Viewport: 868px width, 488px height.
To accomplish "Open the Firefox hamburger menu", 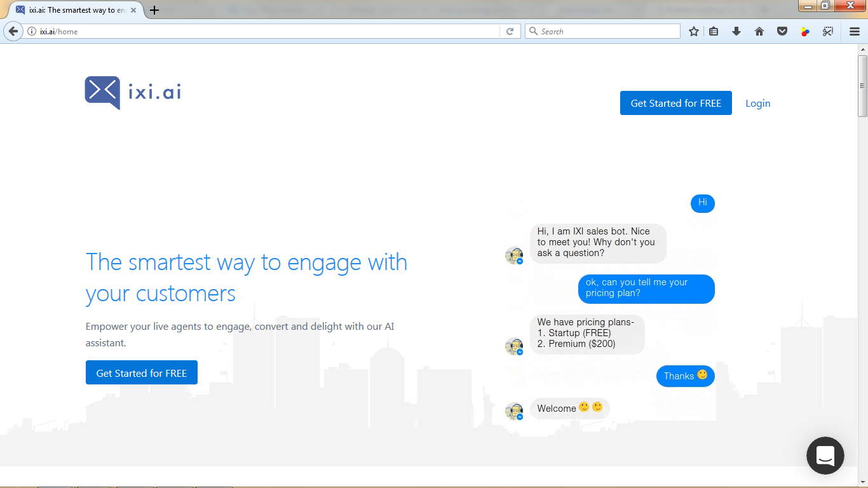I will pyautogui.click(x=855, y=31).
